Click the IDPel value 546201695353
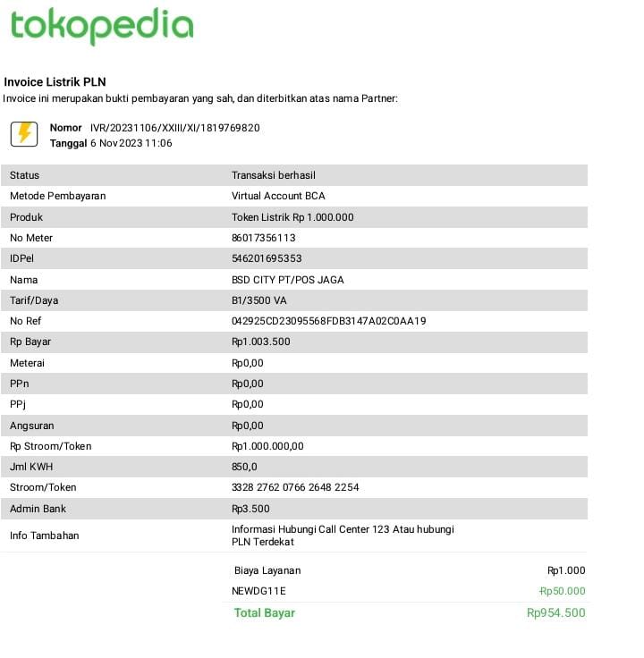The image size is (644, 658). coord(267,258)
